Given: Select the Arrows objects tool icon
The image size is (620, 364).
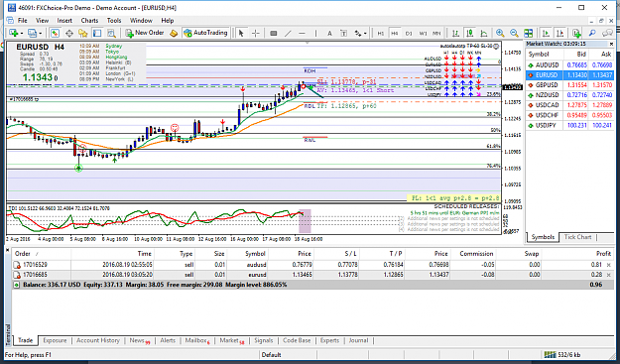Looking at the screenshot, I should [x=358, y=33].
